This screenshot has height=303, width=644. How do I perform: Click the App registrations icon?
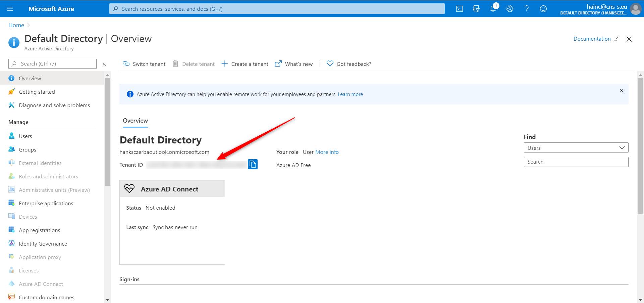click(x=11, y=230)
